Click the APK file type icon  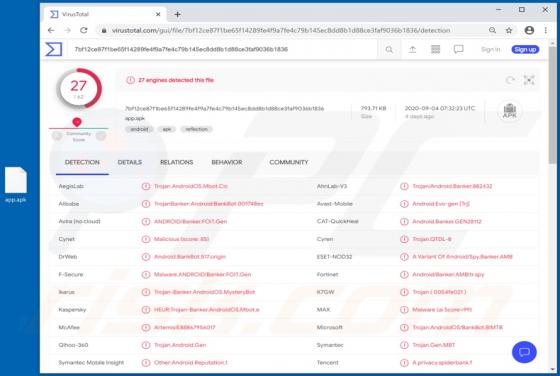[510, 111]
